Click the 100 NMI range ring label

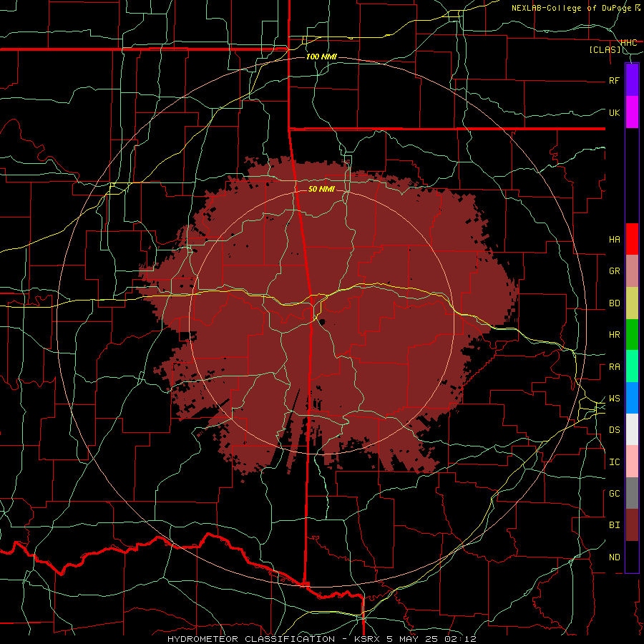321,57
